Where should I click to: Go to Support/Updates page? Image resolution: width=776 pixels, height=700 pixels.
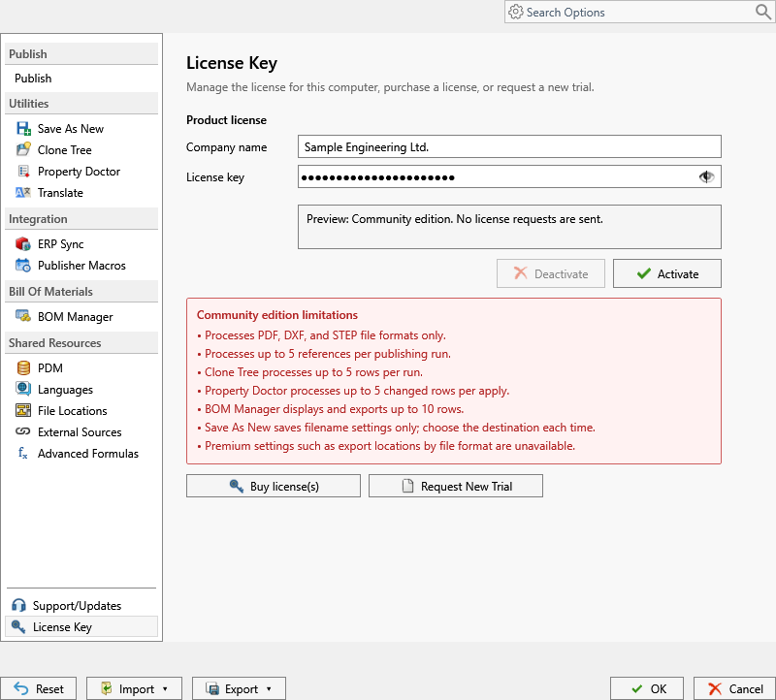pos(81,606)
